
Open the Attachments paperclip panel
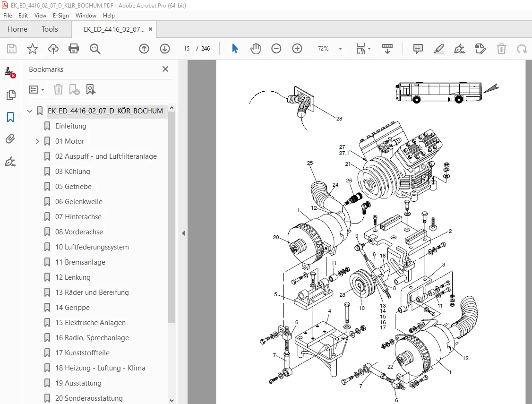tap(10, 139)
